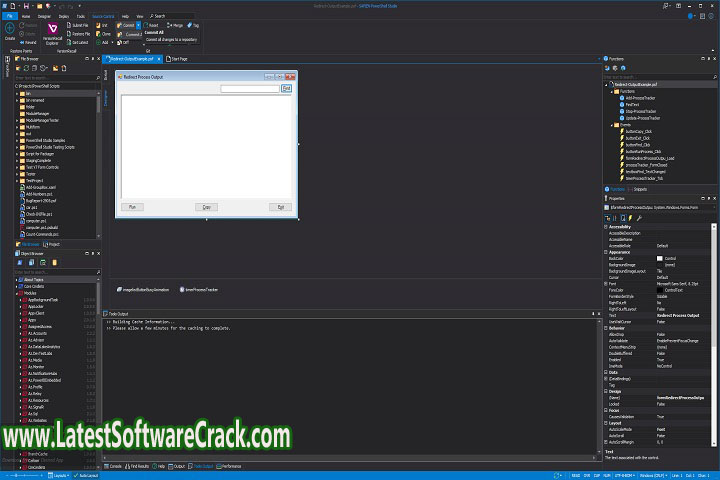Click the Open folder icon in quick access toolbar

(39, 6)
